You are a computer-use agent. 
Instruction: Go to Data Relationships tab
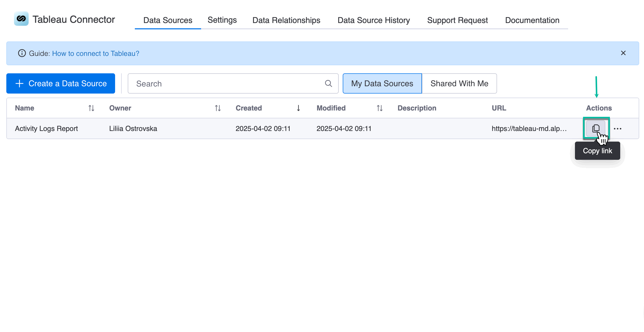click(x=286, y=20)
